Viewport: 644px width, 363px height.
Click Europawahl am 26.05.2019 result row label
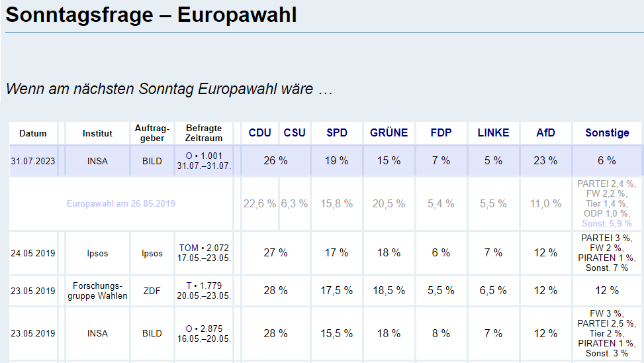(121, 203)
